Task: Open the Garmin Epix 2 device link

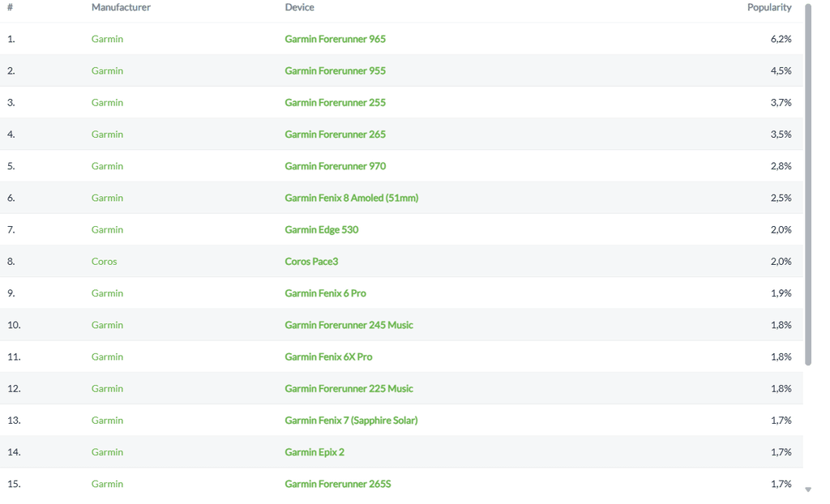Action: (x=314, y=451)
